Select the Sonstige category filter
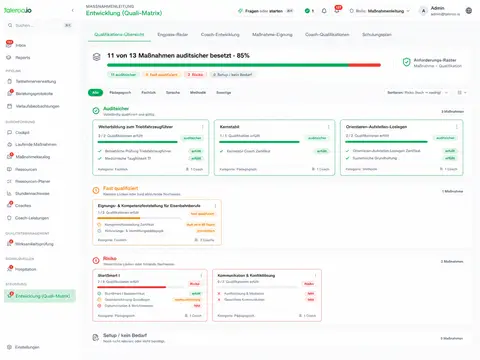 click(x=223, y=92)
